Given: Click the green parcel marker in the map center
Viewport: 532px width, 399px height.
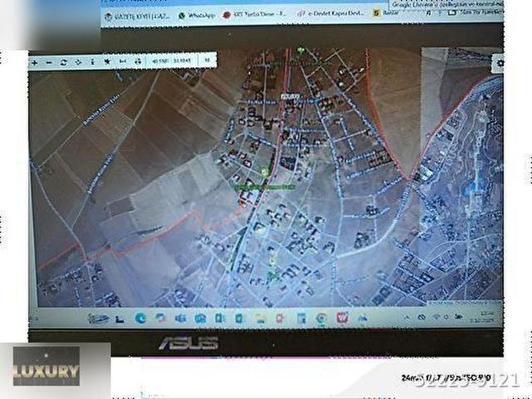Looking at the screenshot, I should (264, 172).
